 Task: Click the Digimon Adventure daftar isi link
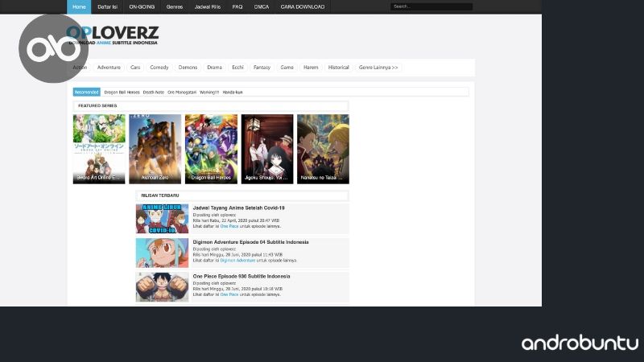[x=237, y=260]
